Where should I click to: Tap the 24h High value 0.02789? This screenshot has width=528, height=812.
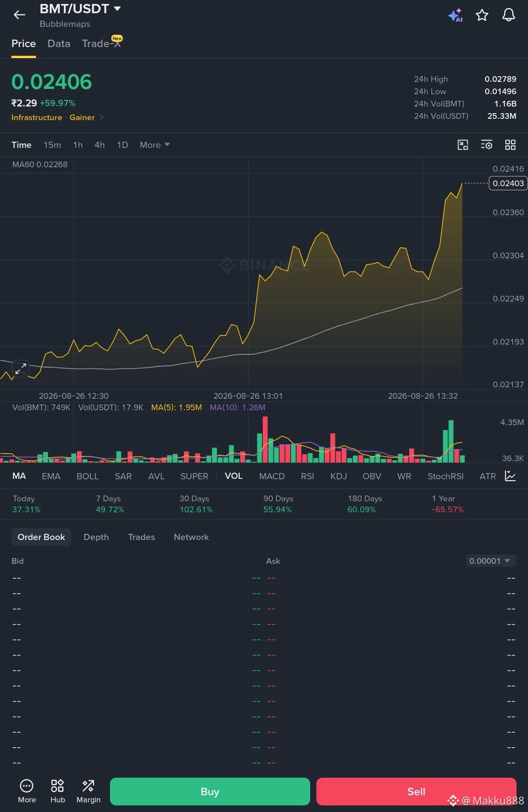(500, 79)
